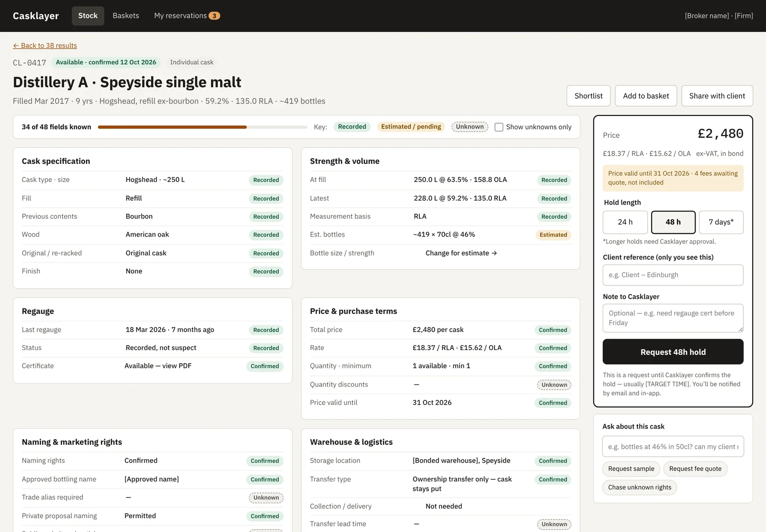Image resolution: width=766 pixels, height=532 pixels.
Task: Click Recorded badge in Measurement basis row
Action: [554, 217]
